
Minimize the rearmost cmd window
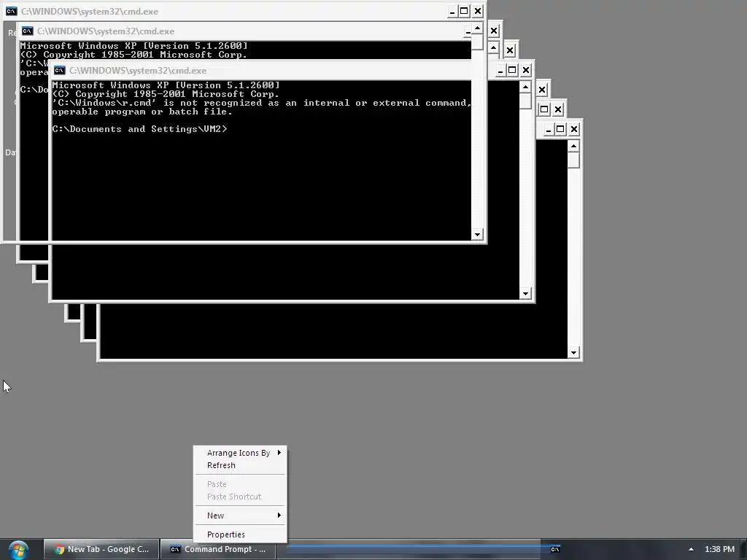[549, 129]
